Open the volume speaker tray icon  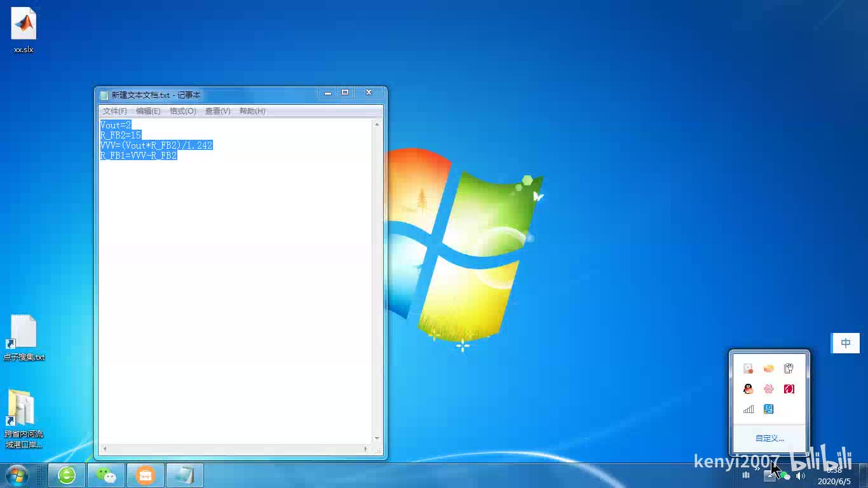coord(801,476)
